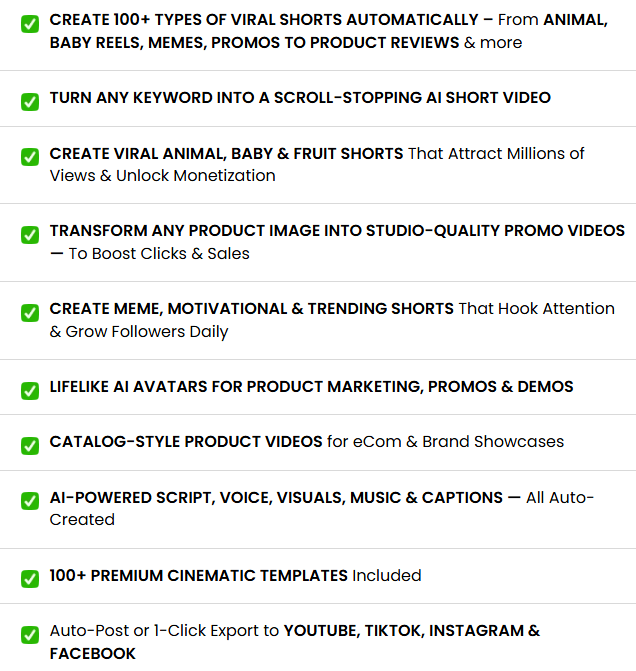The image size is (636, 671).
Task: Click 'for eCom & Brand Showcases' text
Action: coord(445,442)
